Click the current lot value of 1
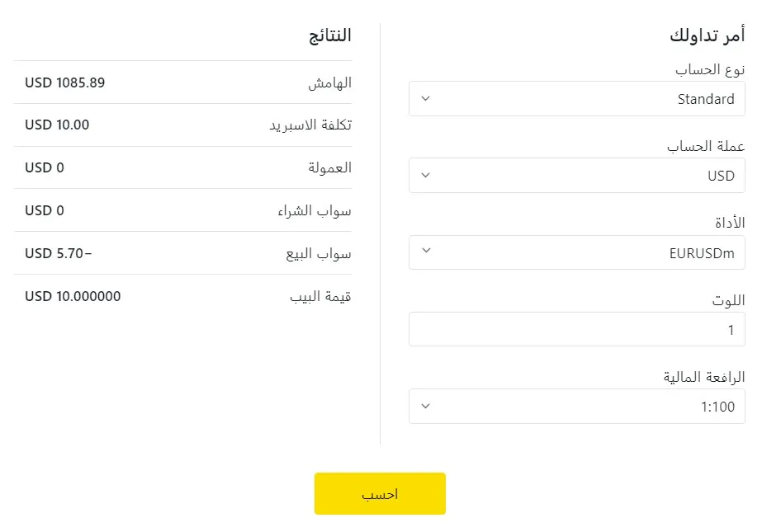Viewport: 762px width, 532px height. point(730,328)
